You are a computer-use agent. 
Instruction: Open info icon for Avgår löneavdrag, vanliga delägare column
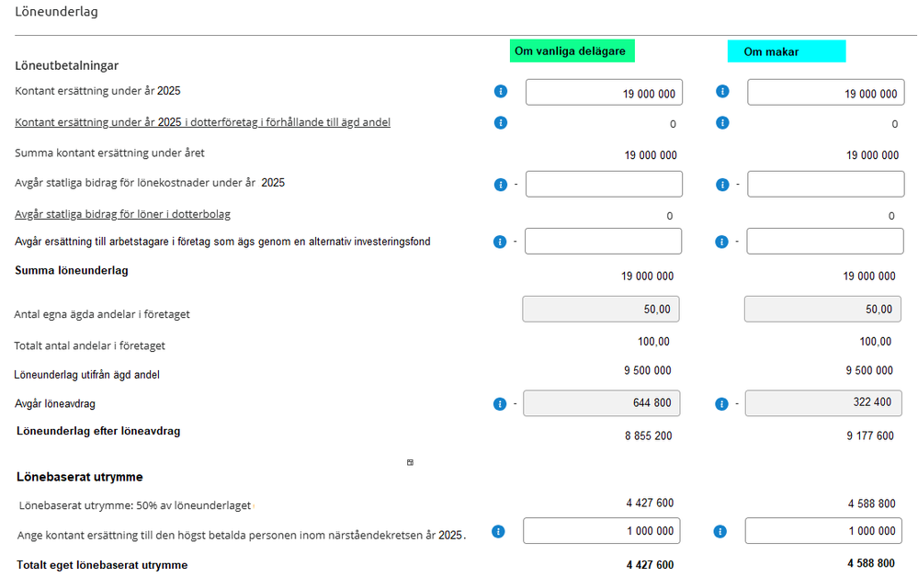point(501,403)
